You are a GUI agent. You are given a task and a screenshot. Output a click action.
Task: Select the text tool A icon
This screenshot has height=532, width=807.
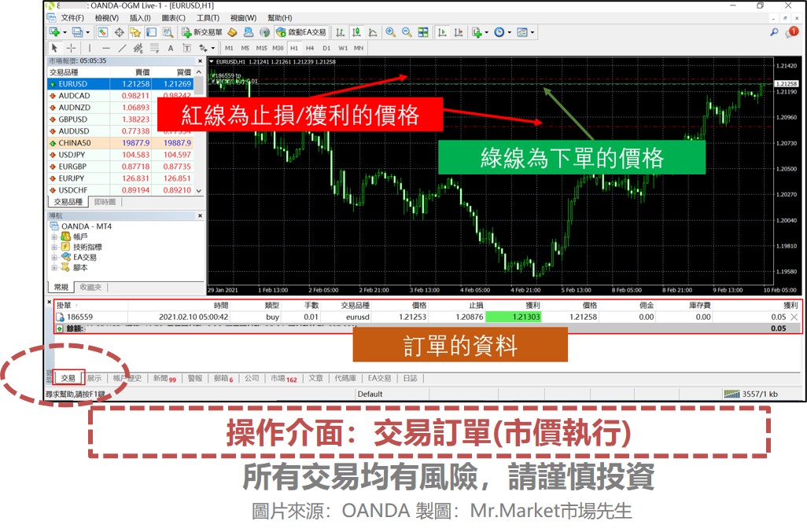[171, 48]
